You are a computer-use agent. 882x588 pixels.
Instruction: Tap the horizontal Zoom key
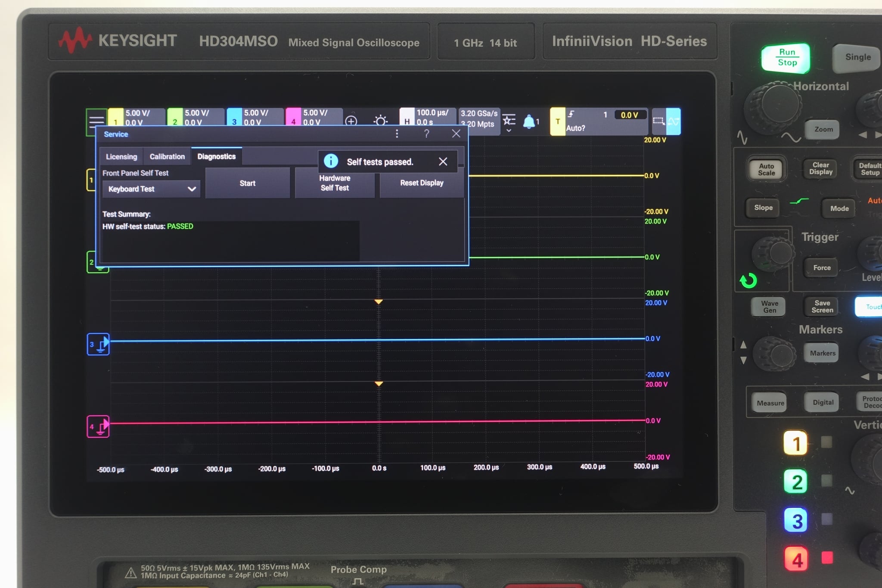point(823,129)
